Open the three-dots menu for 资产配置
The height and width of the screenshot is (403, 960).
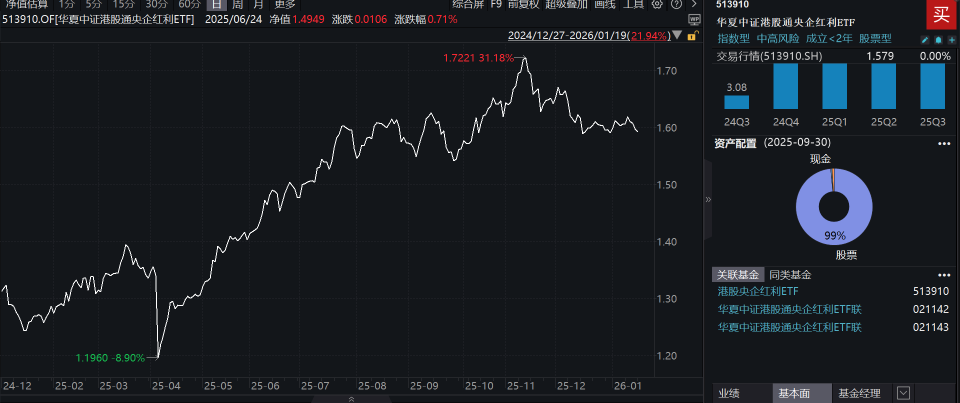[943, 143]
